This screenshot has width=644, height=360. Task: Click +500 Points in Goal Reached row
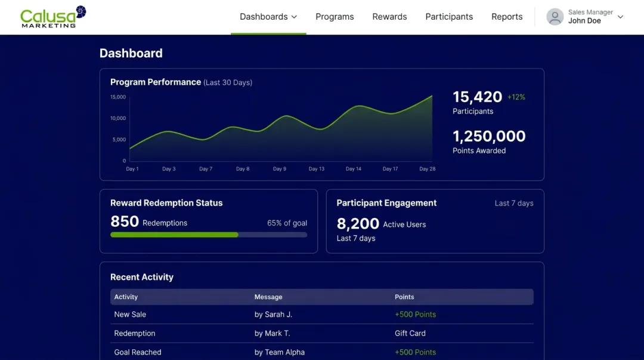coord(415,352)
